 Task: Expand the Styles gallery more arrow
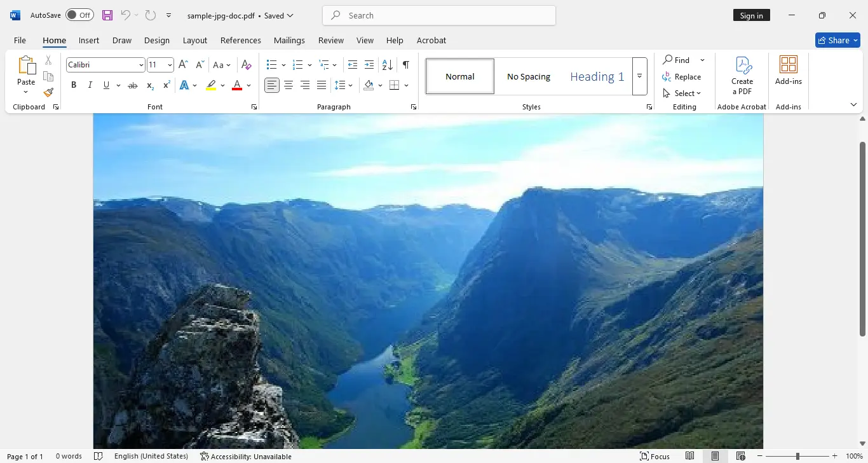[640, 76]
